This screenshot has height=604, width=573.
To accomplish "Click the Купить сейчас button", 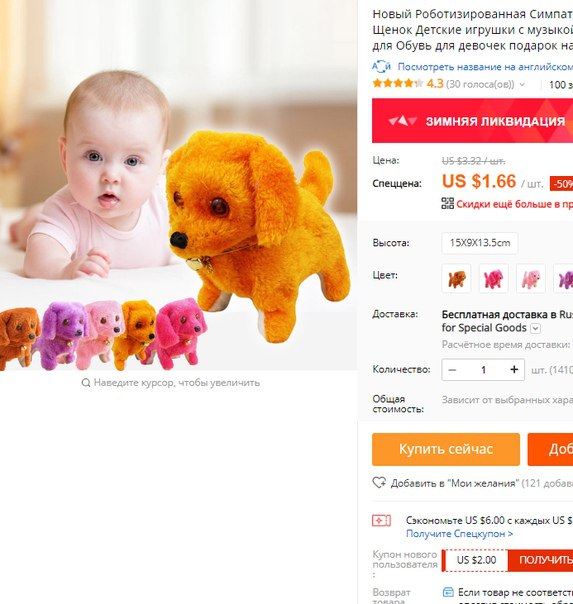I will [446, 449].
